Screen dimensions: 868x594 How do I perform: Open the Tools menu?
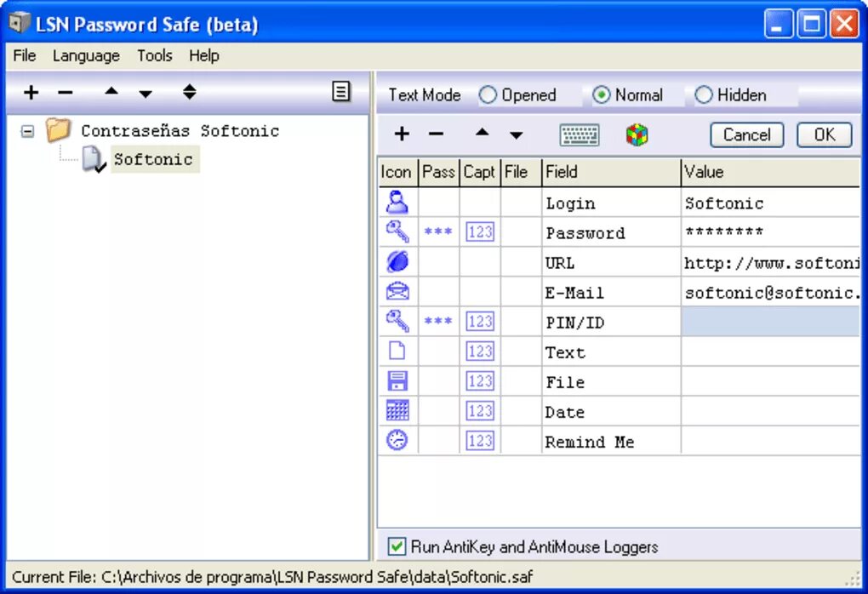pyautogui.click(x=155, y=56)
